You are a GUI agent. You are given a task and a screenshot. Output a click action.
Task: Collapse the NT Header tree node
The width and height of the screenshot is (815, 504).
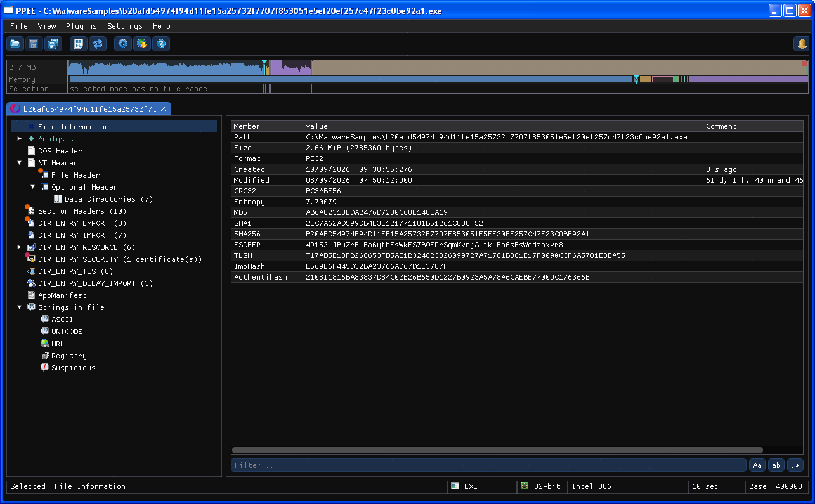pyautogui.click(x=20, y=163)
